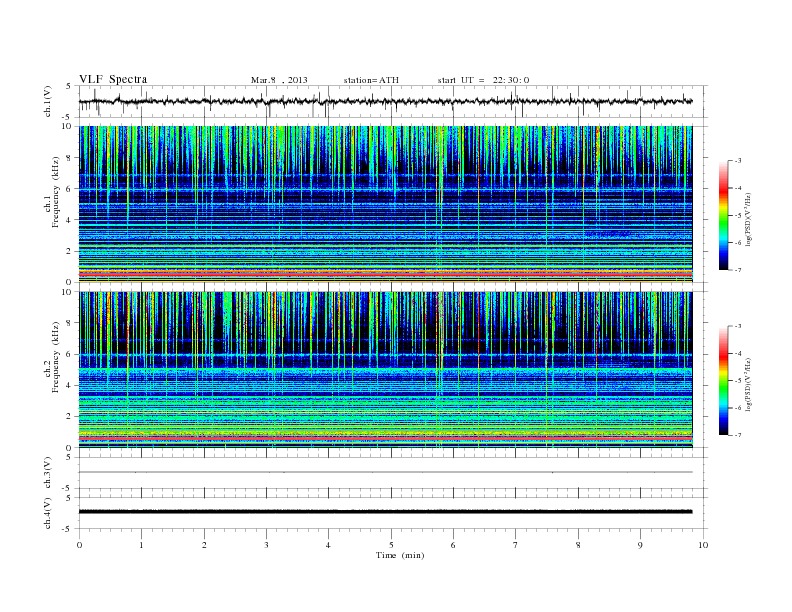This screenshot has height=612, width=792.
Task: Click the ch.3(V) axis label
Action: point(47,473)
